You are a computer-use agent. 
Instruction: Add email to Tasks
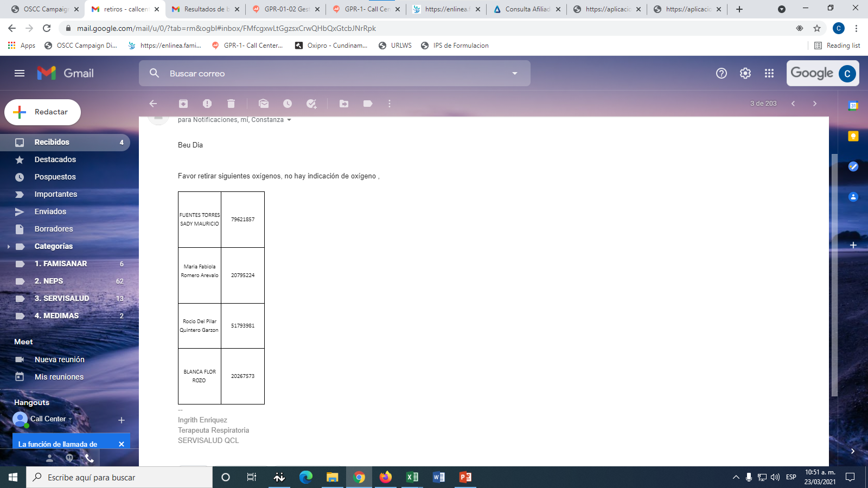pyautogui.click(x=311, y=104)
